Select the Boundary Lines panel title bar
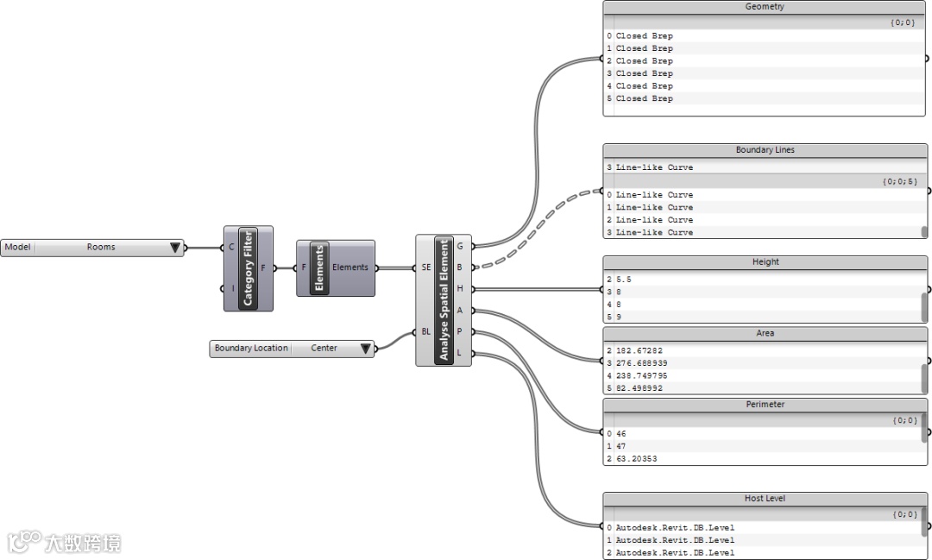This screenshot has width=932, height=560. (x=765, y=150)
